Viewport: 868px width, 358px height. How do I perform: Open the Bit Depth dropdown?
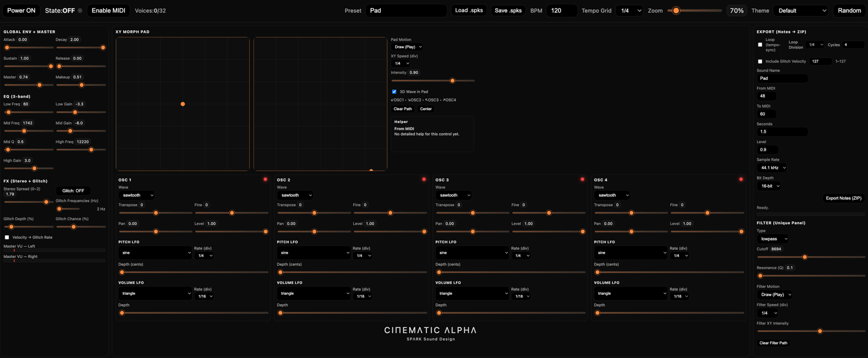(768, 186)
